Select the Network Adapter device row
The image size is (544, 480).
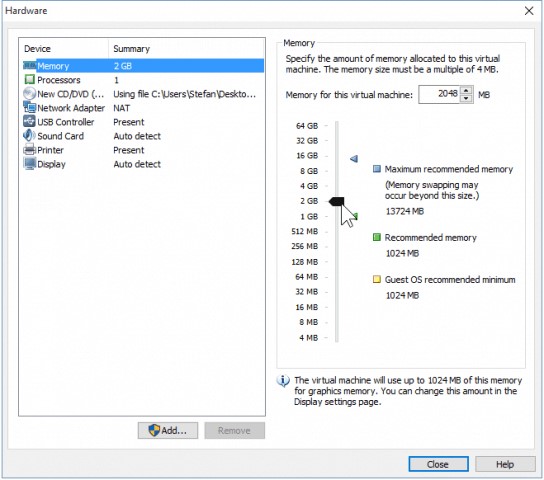coord(144,108)
